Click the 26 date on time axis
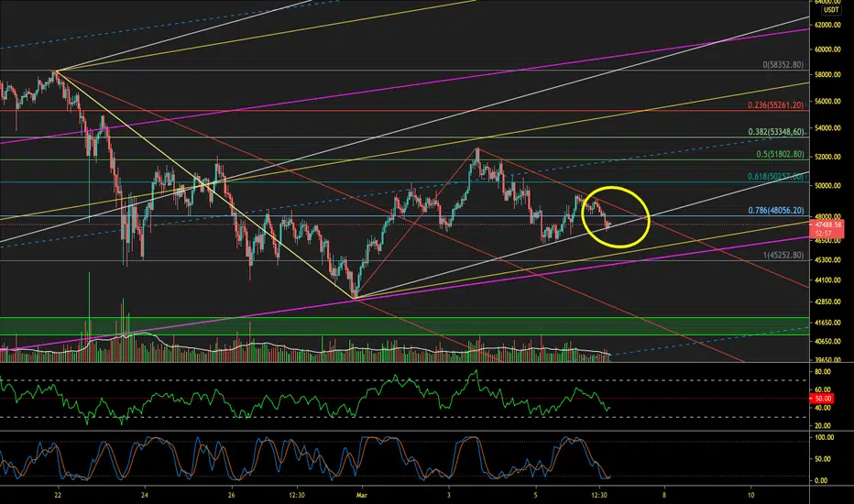The height and width of the screenshot is (504, 854). pos(232,495)
